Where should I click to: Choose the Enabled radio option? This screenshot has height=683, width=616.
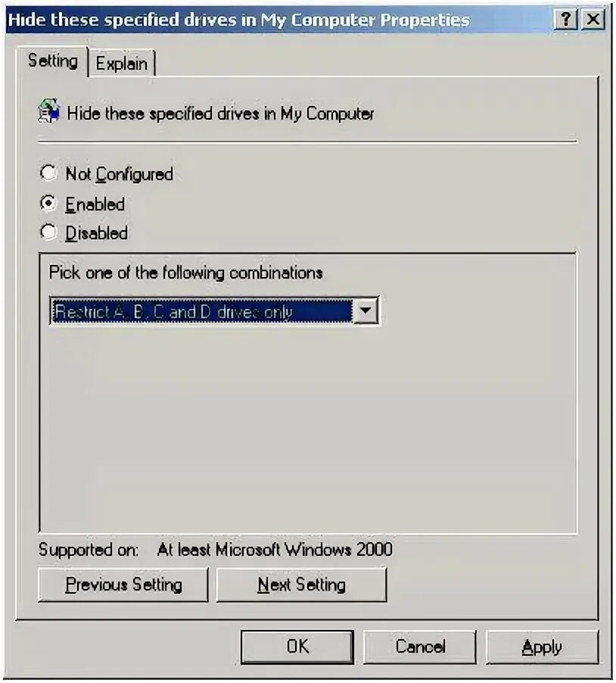[x=48, y=203]
